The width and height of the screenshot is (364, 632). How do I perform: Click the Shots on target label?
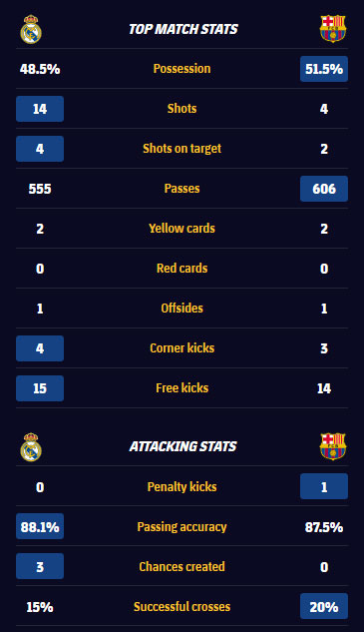(x=182, y=149)
